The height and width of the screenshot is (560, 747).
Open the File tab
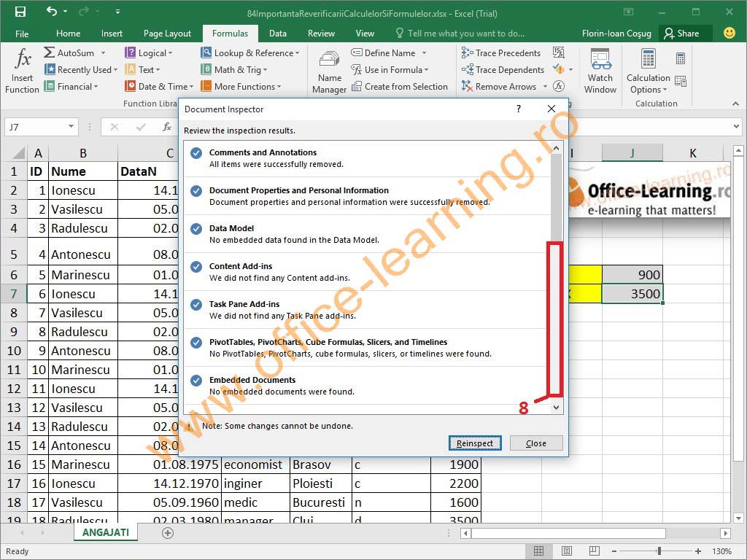(x=22, y=34)
